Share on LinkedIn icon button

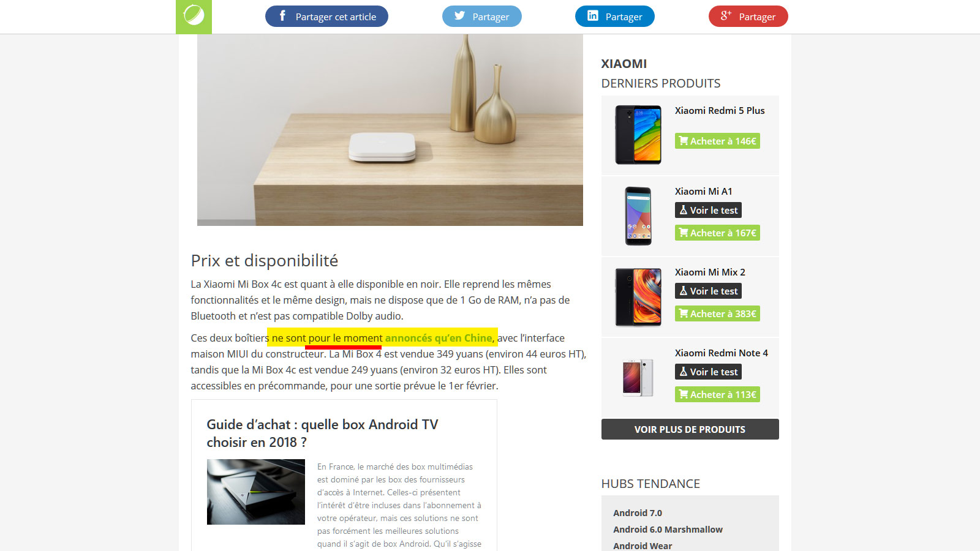click(x=615, y=17)
